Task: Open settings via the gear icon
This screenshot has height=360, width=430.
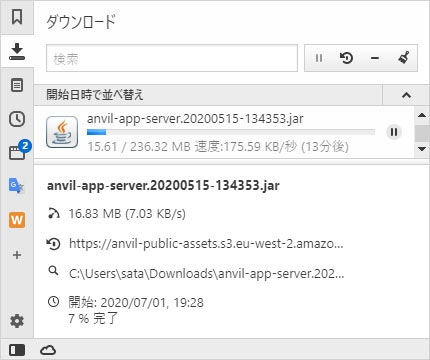Action: (17, 321)
